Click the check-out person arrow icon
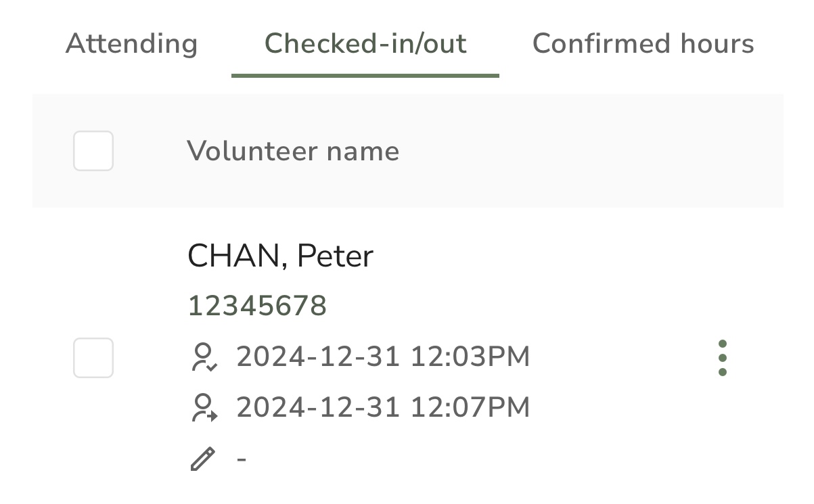 click(x=203, y=408)
